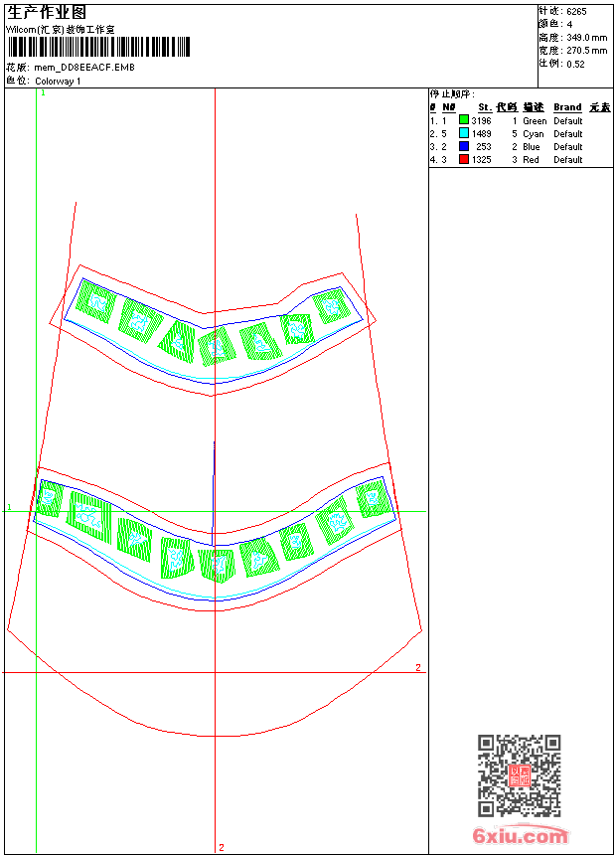This screenshot has height=855, width=616.
Task: Click the Red description text
Action: tap(531, 160)
